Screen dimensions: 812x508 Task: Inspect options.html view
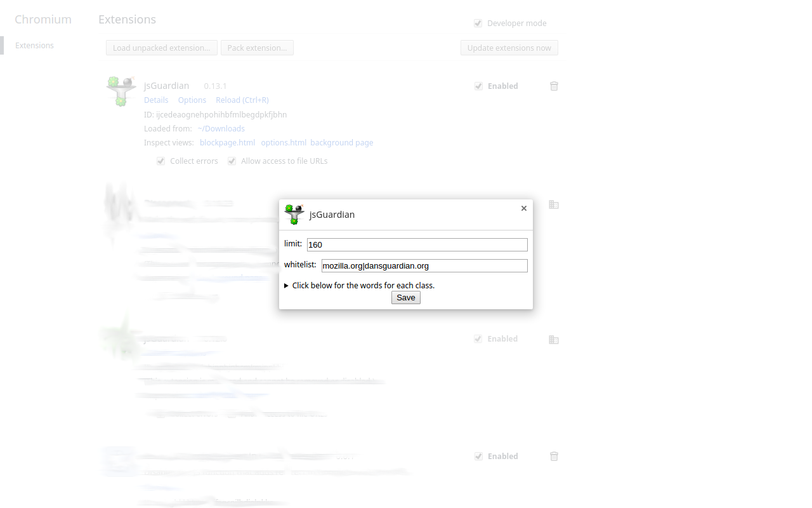pos(284,142)
